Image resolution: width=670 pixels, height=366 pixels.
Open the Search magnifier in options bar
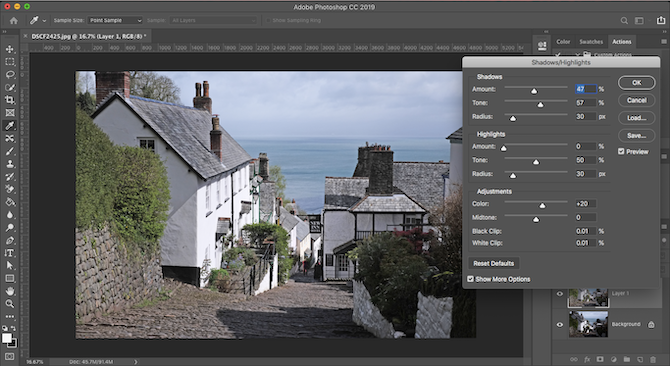coord(624,20)
